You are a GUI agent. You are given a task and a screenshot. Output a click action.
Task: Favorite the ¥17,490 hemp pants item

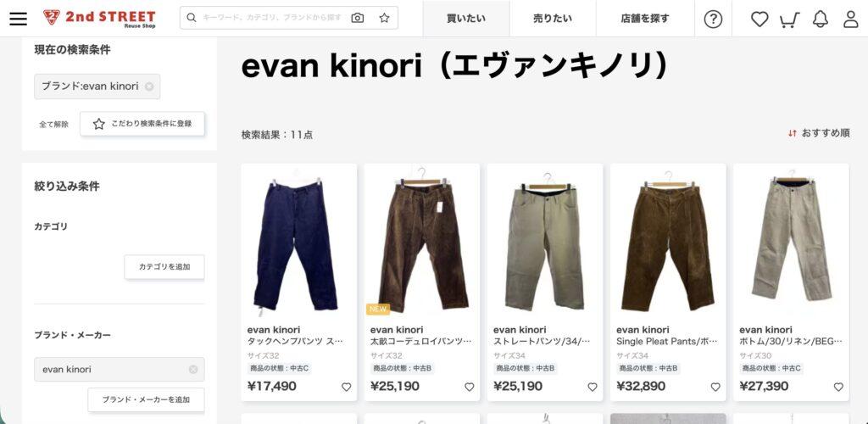pyautogui.click(x=346, y=387)
